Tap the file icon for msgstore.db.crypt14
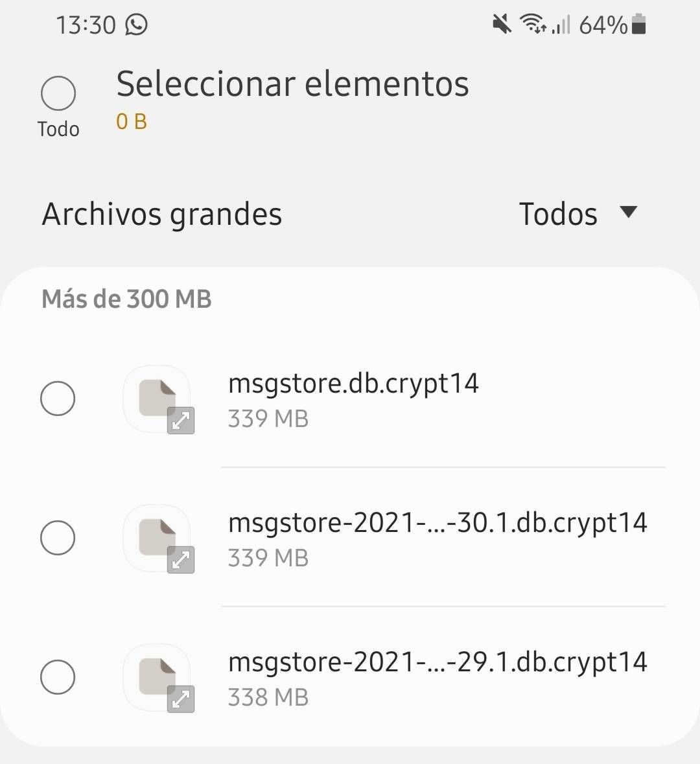 point(157,399)
